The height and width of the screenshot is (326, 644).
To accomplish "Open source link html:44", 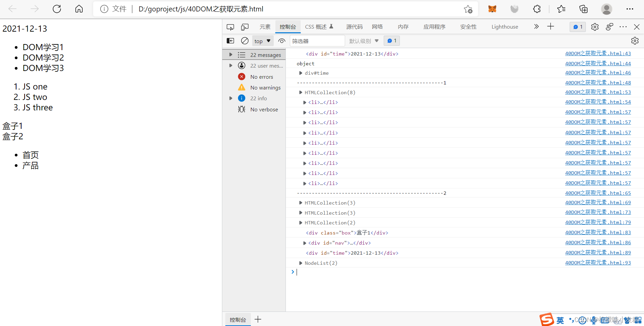I will click(x=598, y=64).
